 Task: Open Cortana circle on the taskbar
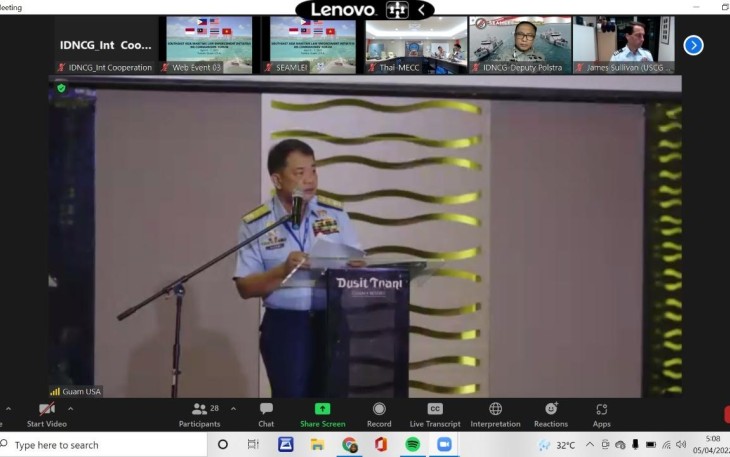223,444
